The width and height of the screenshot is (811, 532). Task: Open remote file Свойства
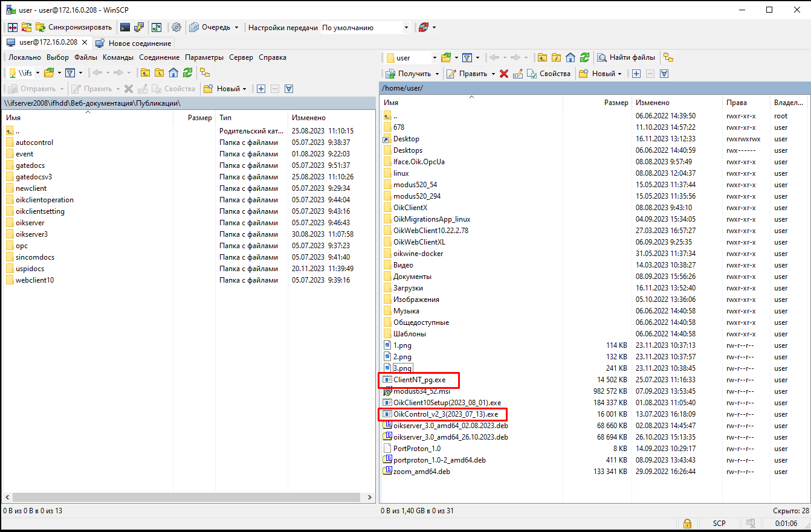point(549,74)
